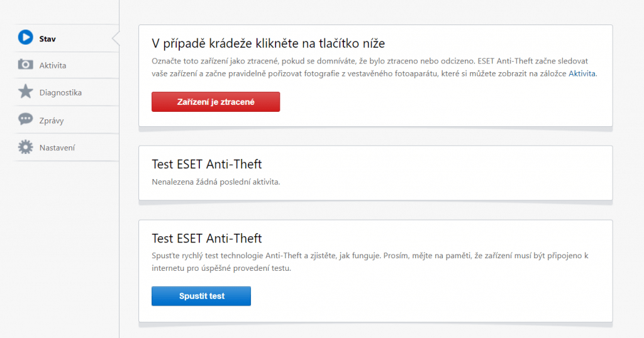This screenshot has width=644, height=338.
Task: Go to the Diagnostika sidebar label
Action: click(60, 93)
